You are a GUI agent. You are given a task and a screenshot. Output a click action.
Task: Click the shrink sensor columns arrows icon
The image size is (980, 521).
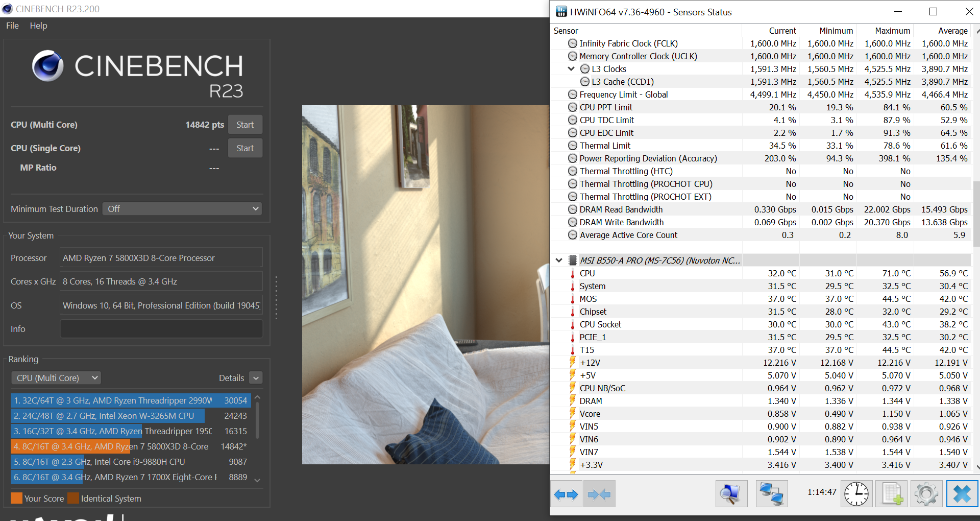599,494
